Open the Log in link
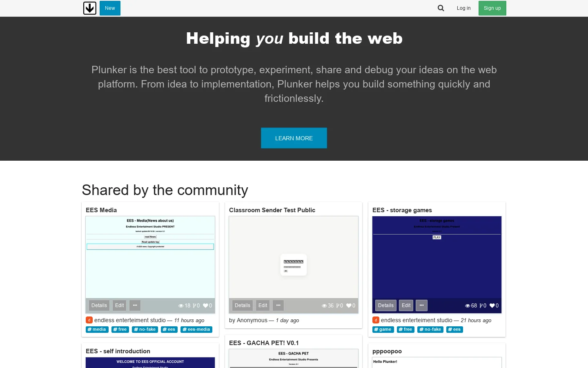 pyautogui.click(x=463, y=8)
